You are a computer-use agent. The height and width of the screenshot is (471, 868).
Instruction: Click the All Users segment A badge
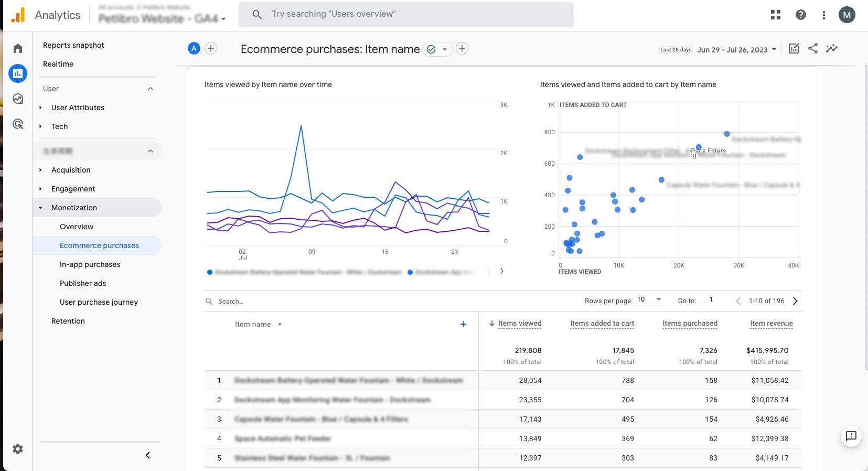tap(194, 48)
